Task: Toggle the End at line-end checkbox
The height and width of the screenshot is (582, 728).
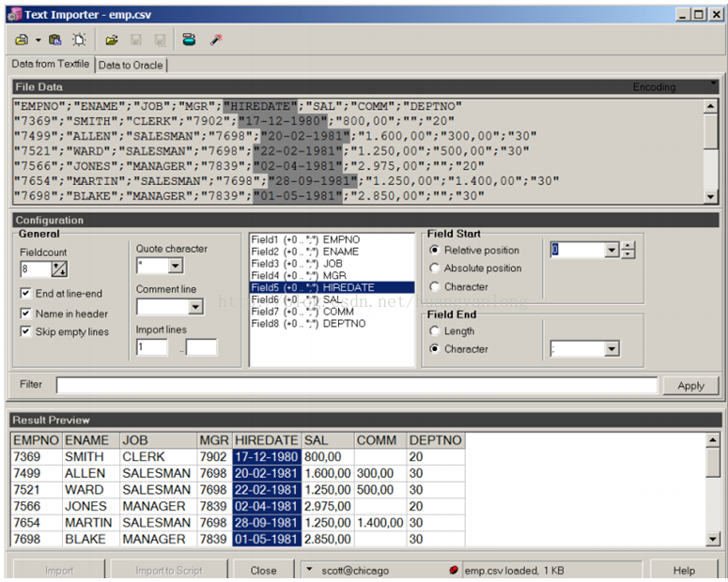Action: coord(25,293)
